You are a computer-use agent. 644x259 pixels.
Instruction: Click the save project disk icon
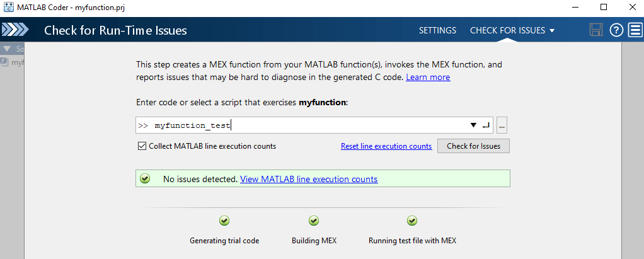[x=595, y=30]
